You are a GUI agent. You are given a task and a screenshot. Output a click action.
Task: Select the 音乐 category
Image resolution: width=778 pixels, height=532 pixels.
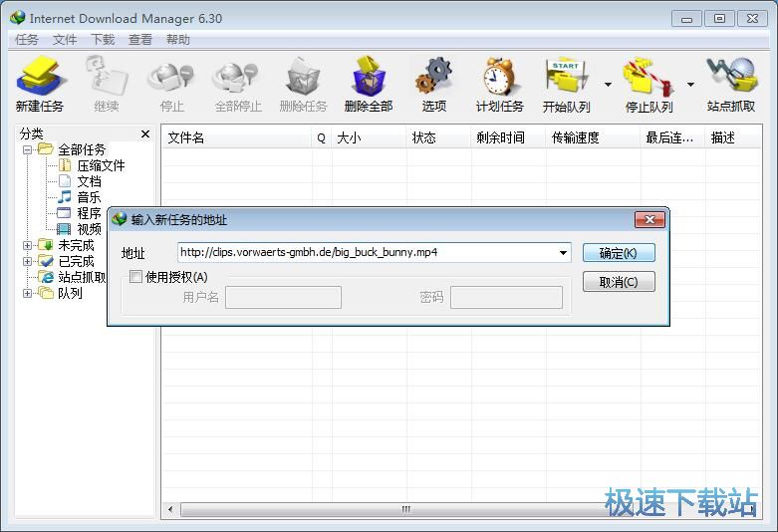click(x=89, y=197)
